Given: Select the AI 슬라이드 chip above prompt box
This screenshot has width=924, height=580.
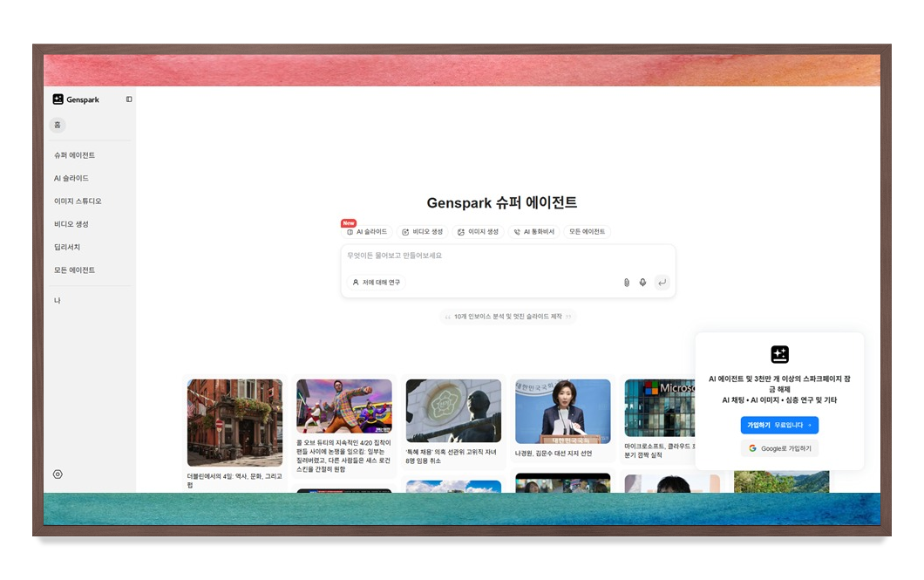Looking at the screenshot, I should [x=366, y=232].
